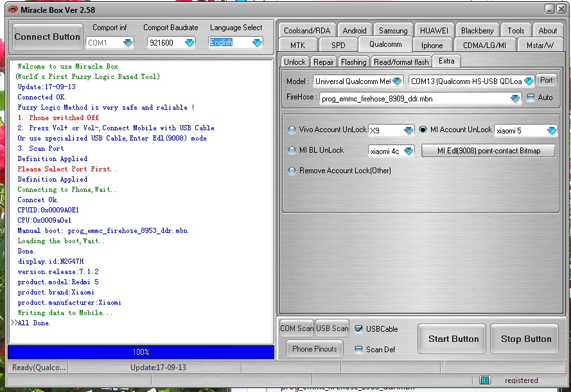Click the Update:17-09-13 status bar entry

pos(158,367)
